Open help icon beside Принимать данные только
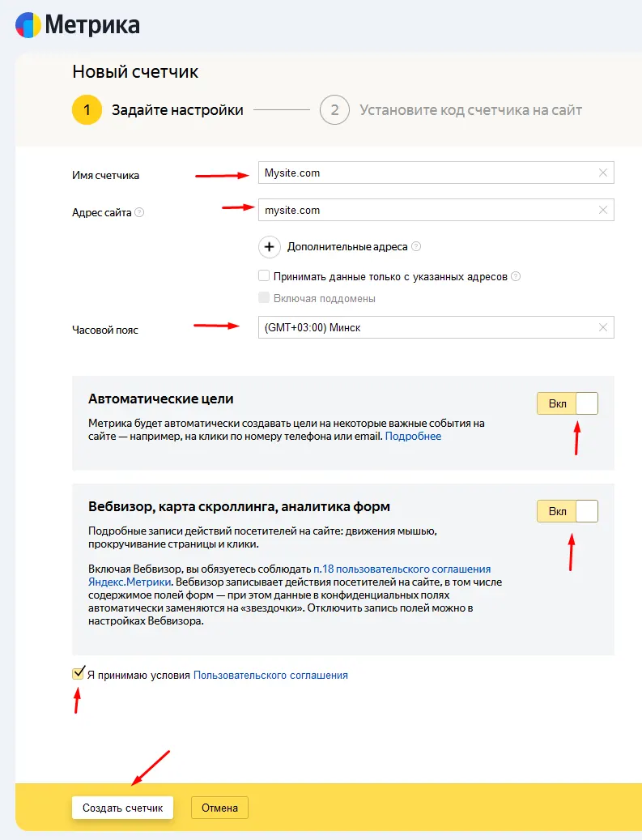The image size is (642, 840). (x=516, y=276)
